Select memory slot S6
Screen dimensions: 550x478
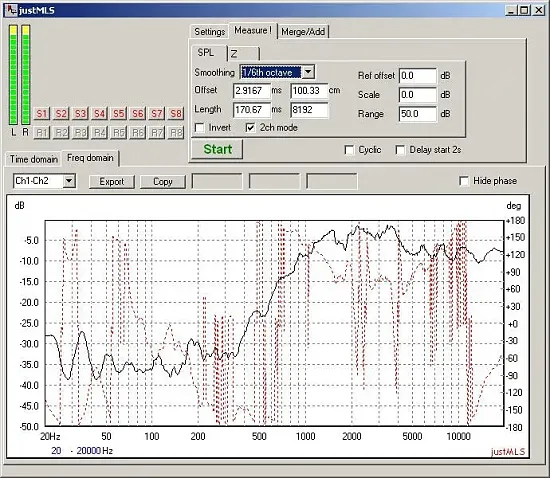(x=138, y=114)
